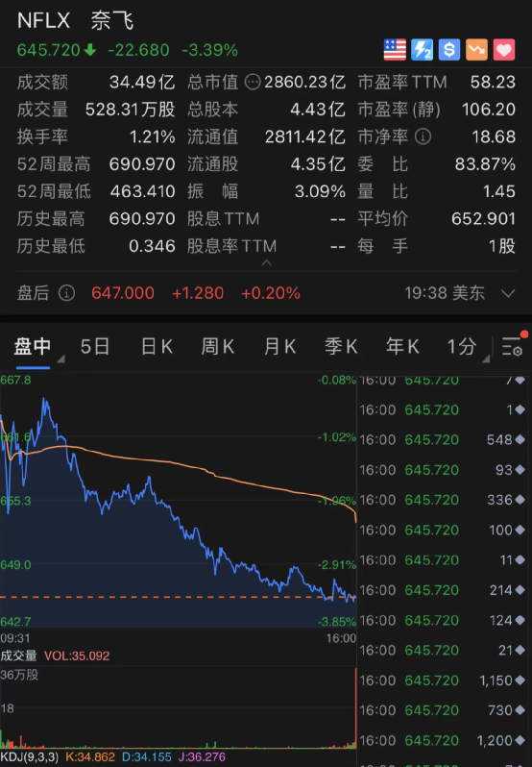Tap the KDJ(9,3,3) indicator label

coord(30,757)
